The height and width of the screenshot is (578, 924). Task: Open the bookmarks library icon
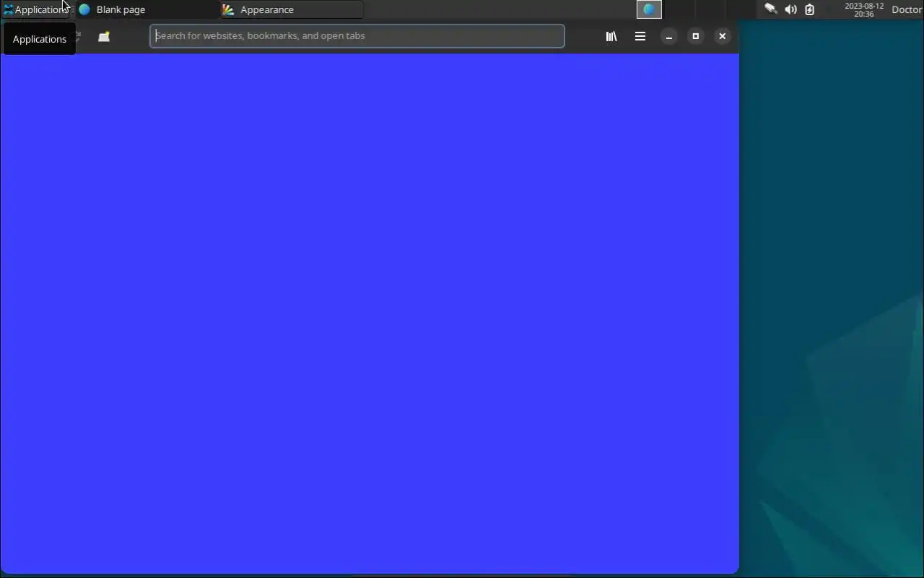coord(611,36)
